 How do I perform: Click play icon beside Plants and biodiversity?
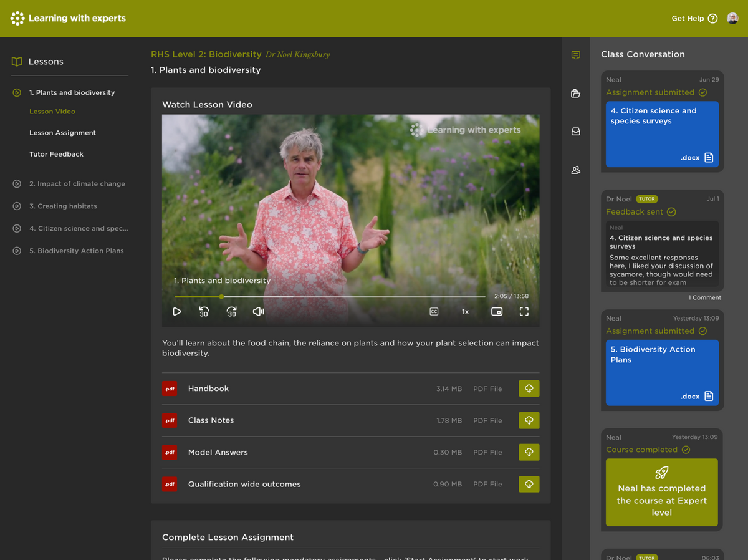tap(17, 92)
